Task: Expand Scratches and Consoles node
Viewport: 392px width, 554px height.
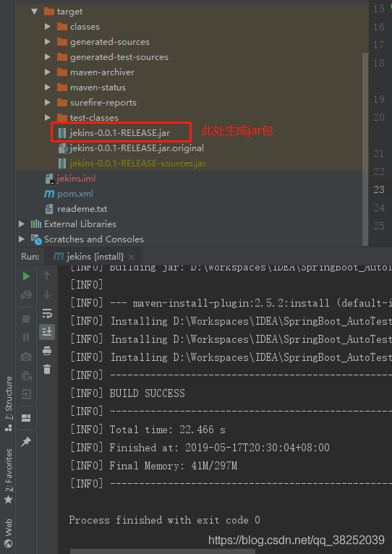Action: point(22,239)
